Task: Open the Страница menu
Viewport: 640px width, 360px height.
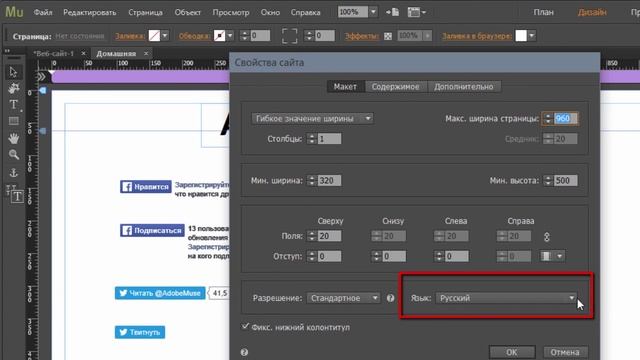Action: point(146,12)
